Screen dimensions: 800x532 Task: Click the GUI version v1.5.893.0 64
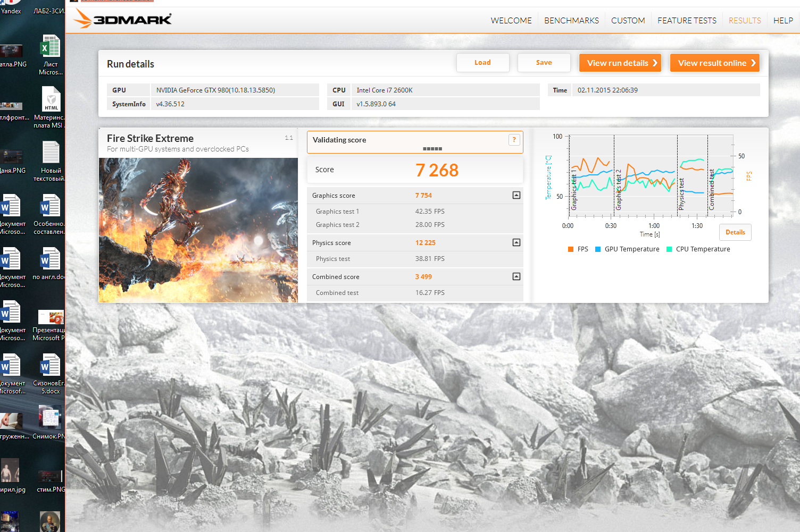(376, 104)
